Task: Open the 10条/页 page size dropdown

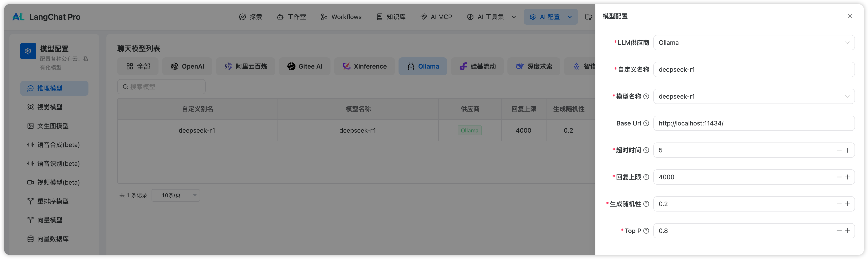Action: click(176, 195)
